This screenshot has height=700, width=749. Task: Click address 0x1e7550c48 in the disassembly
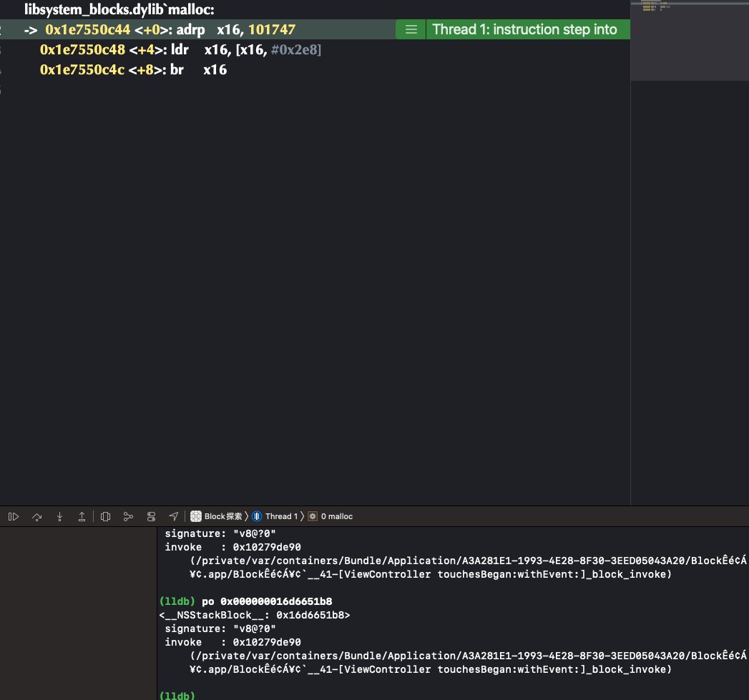pos(82,49)
